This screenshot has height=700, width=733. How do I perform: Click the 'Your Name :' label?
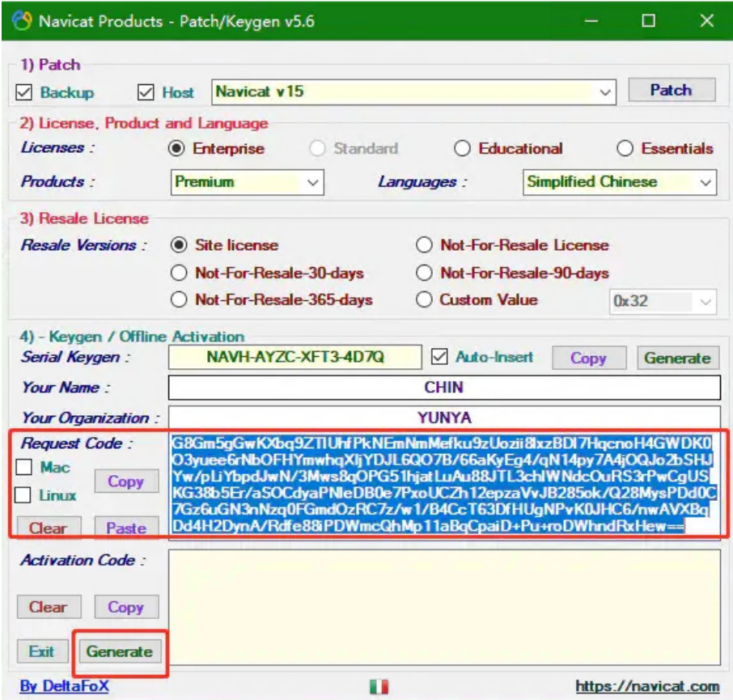[x=66, y=387]
